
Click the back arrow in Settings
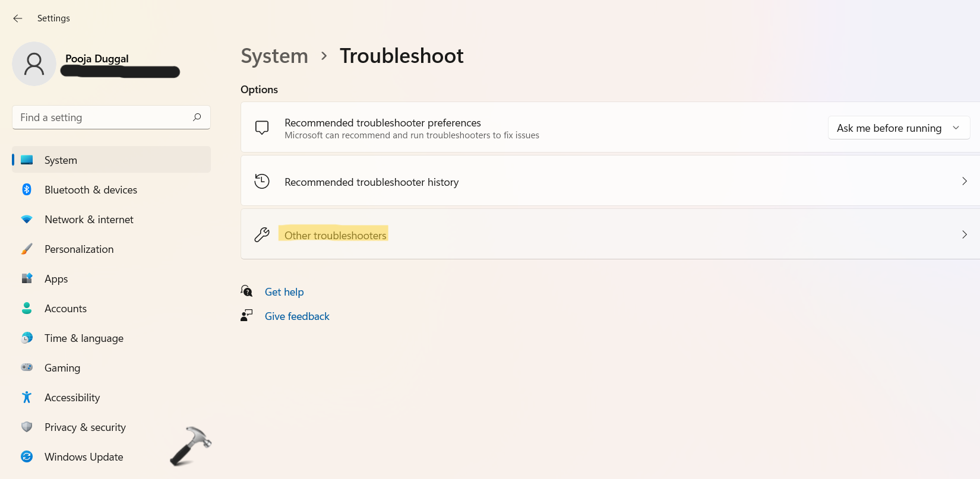click(x=18, y=18)
